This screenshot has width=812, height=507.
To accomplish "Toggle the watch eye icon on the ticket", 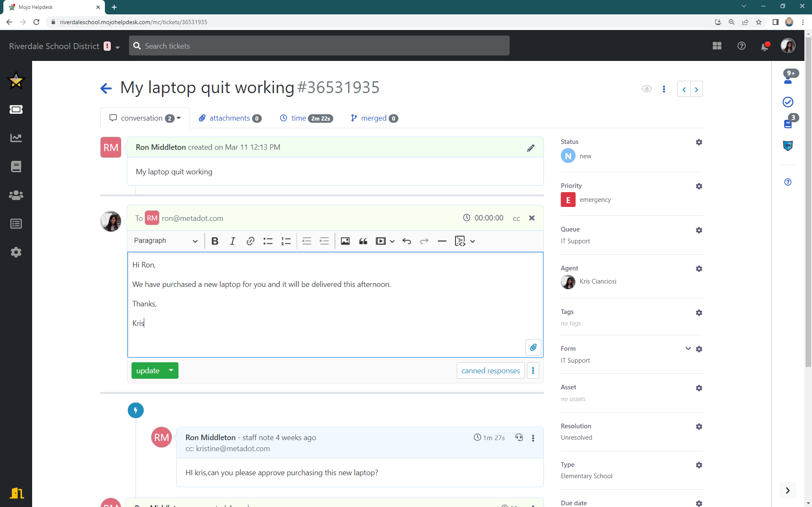I will tap(647, 89).
